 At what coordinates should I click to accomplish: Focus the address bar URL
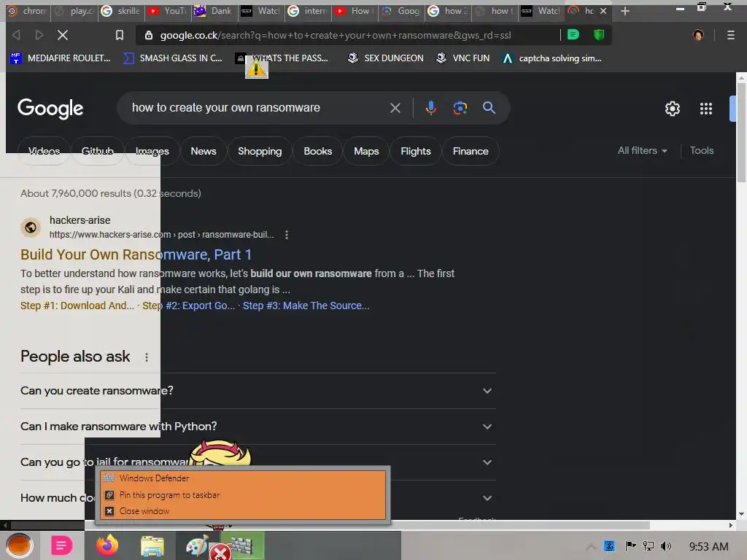336,35
